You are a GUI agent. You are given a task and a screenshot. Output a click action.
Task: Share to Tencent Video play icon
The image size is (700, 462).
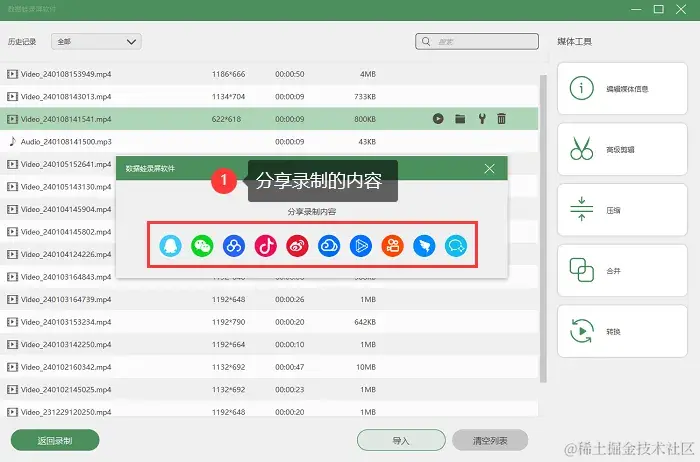[x=361, y=246]
